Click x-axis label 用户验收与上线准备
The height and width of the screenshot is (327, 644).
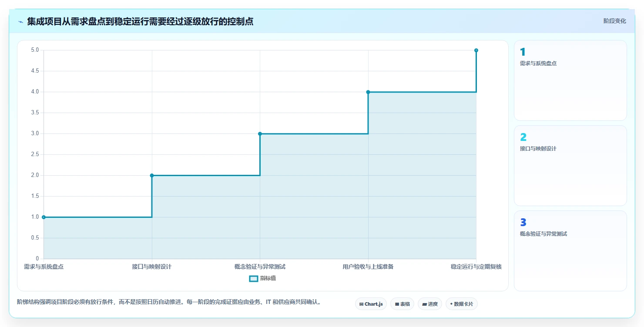[368, 267]
